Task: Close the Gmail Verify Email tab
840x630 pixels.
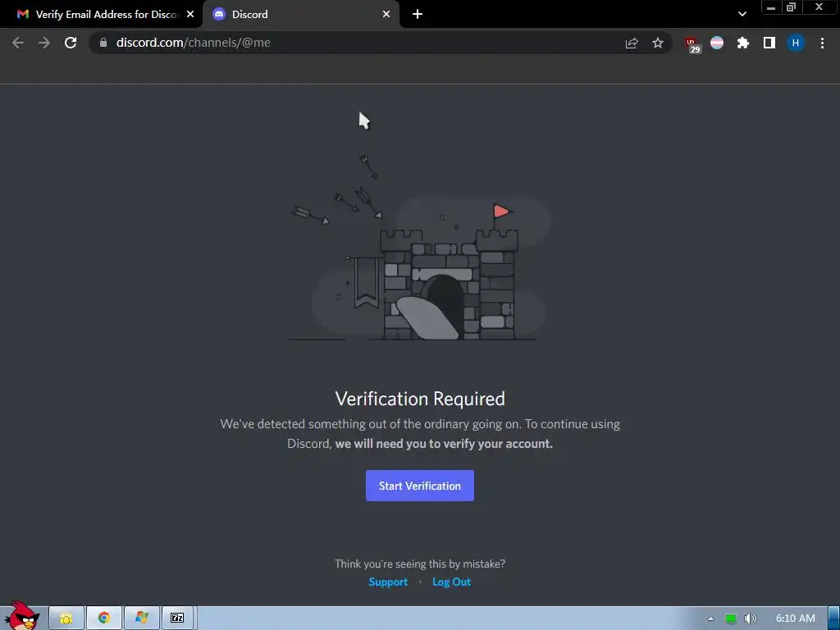Action: (190, 15)
